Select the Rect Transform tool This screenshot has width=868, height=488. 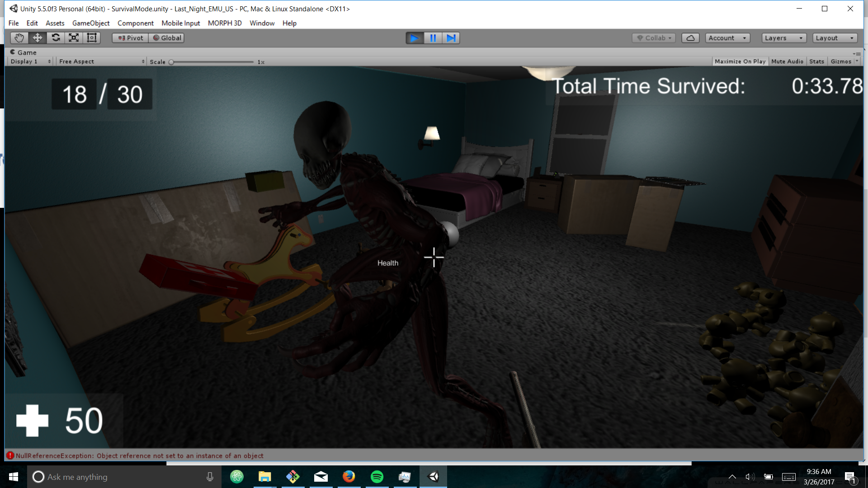[92, 38]
